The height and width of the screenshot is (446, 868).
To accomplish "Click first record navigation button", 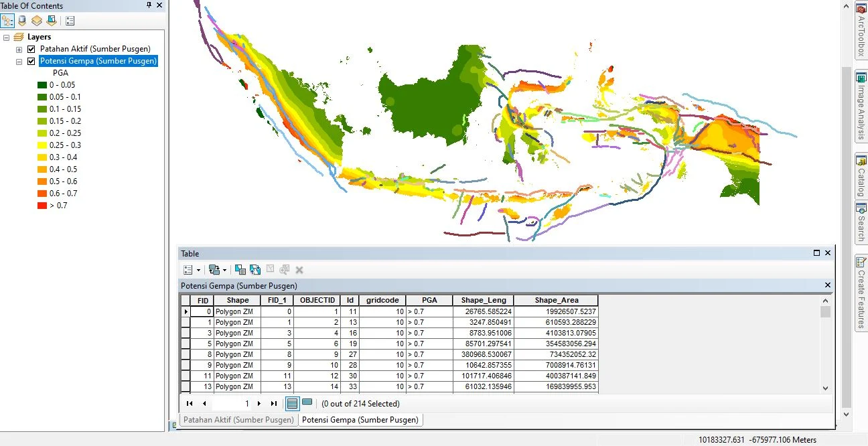I will pos(190,403).
